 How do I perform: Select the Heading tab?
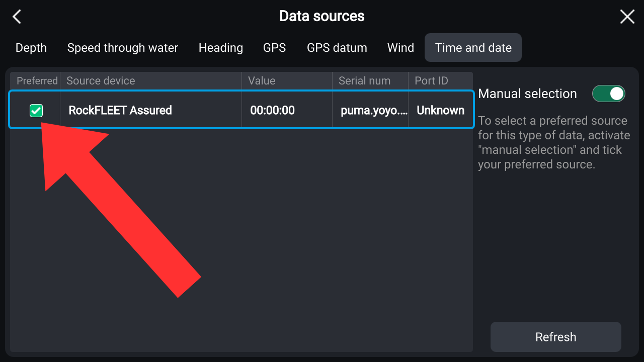pyautogui.click(x=221, y=48)
